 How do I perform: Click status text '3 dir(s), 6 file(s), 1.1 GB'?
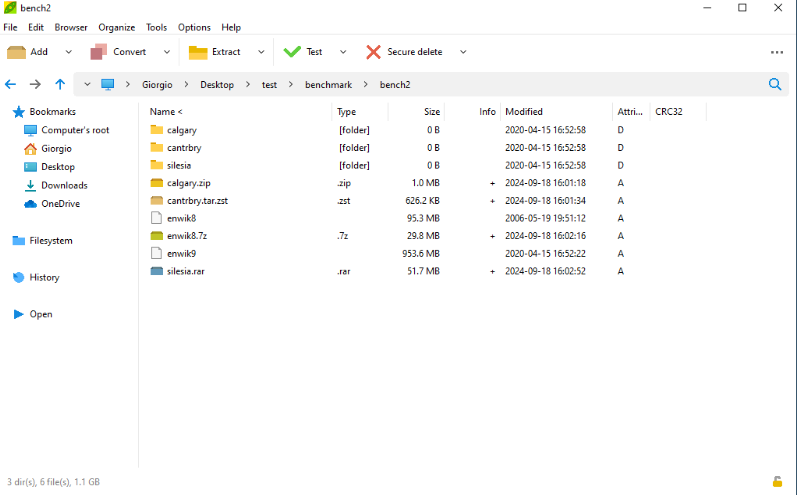click(x=53, y=482)
